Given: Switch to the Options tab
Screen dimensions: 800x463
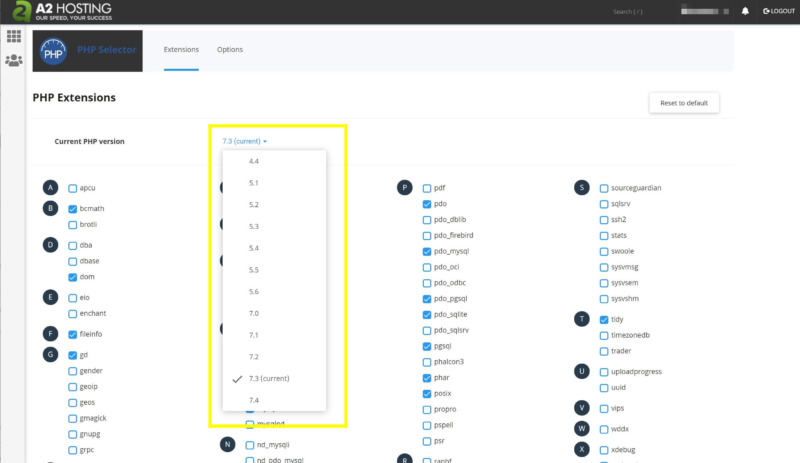Looking at the screenshot, I should click(x=230, y=50).
